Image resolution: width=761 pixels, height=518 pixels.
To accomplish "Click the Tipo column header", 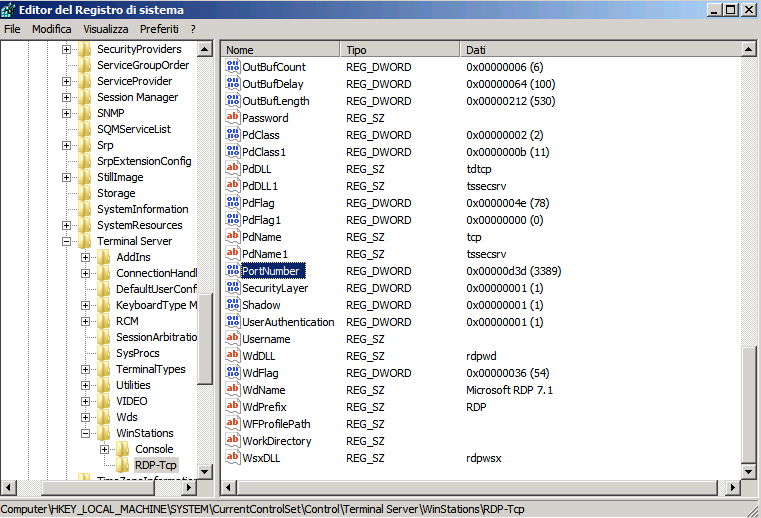I will [x=400, y=50].
